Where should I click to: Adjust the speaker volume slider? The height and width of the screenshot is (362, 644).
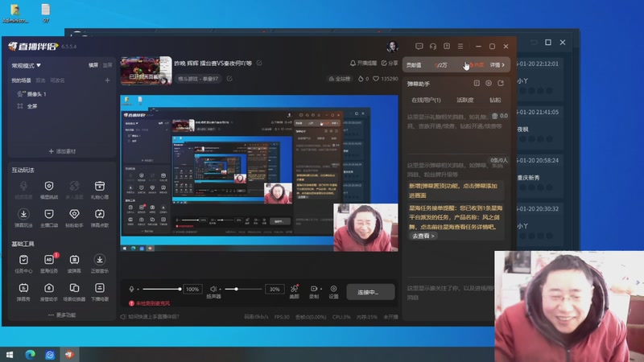[242, 289]
